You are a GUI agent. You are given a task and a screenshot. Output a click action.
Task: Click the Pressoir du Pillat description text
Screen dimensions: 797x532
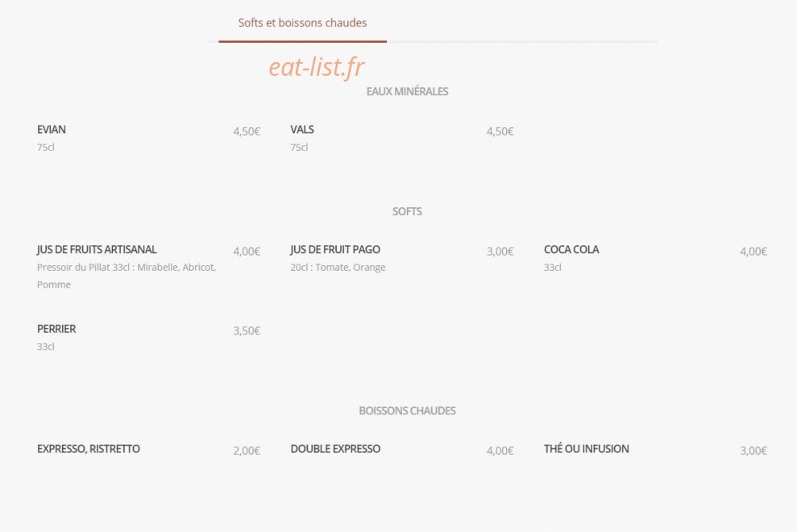click(127, 276)
